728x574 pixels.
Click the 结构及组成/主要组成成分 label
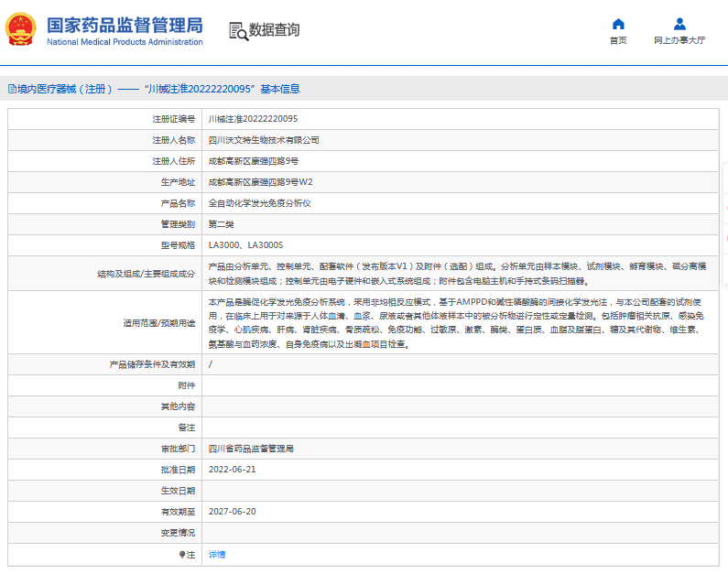[x=147, y=274]
